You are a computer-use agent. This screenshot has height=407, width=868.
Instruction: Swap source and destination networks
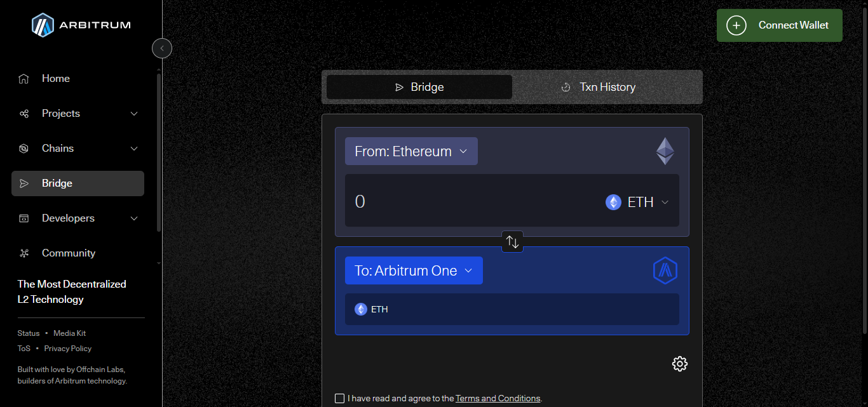click(513, 241)
